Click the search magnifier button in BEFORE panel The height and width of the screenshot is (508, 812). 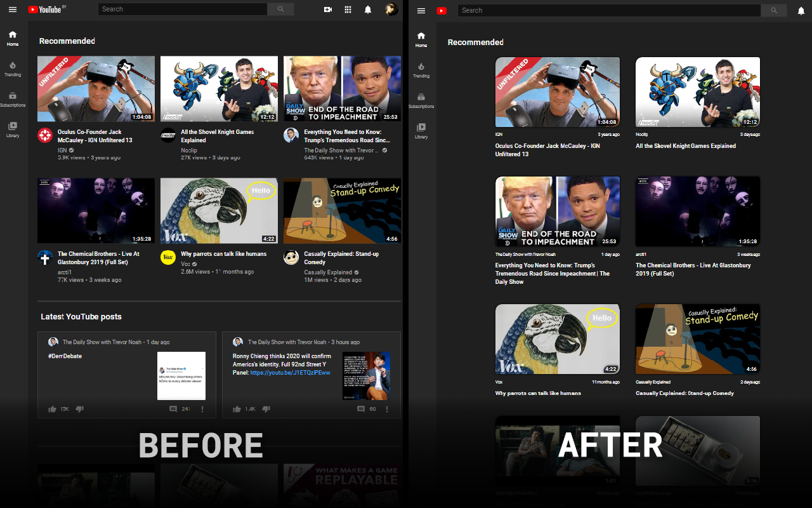coord(280,10)
